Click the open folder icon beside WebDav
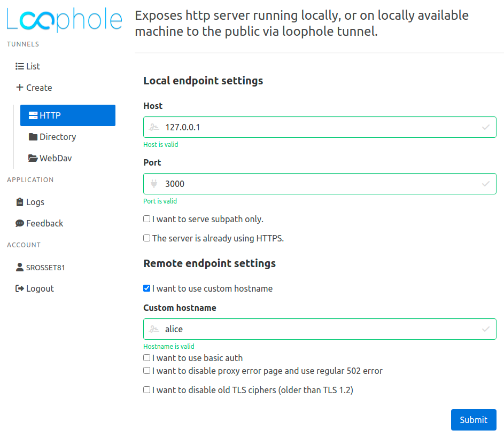504x438 pixels. 33,158
